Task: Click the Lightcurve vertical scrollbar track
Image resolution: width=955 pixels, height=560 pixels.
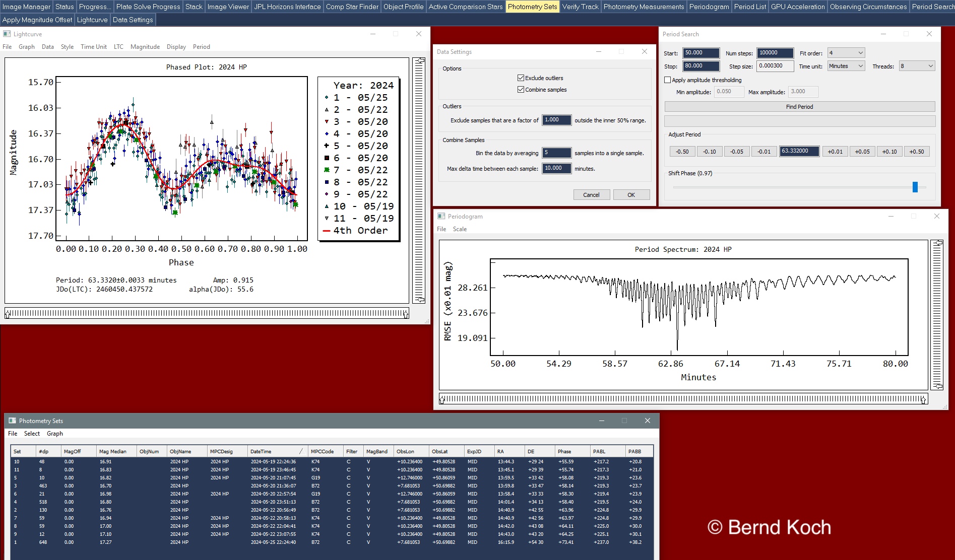Action: click(x=419, y=180)
